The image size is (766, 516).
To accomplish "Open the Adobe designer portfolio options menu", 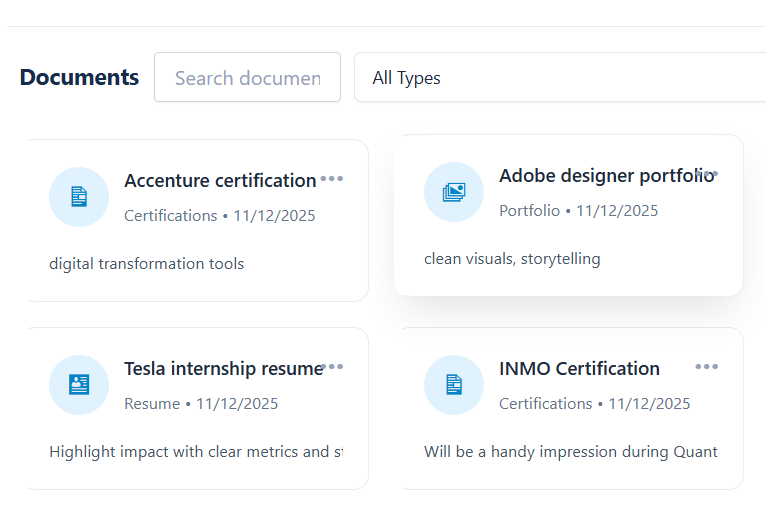I will click(707, 174).
